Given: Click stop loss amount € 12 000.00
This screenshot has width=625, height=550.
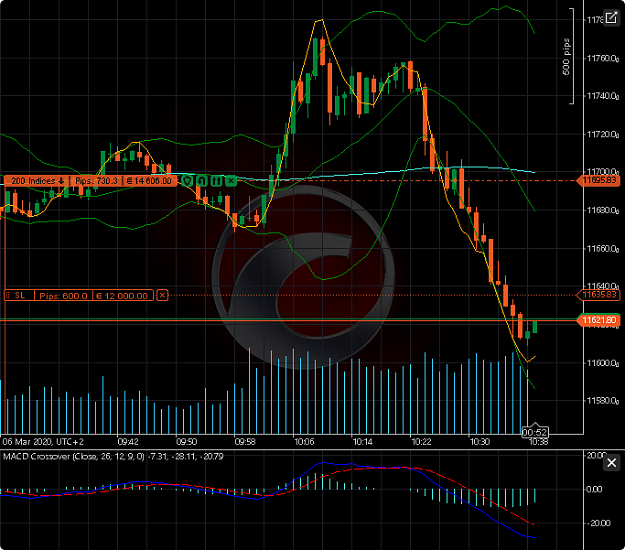Looking at the screenshot, I should tap(122, 295).
